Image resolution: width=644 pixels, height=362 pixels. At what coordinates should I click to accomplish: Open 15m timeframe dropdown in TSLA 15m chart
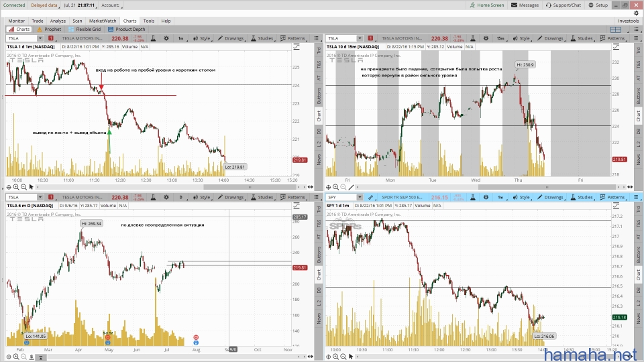point(500,38)
